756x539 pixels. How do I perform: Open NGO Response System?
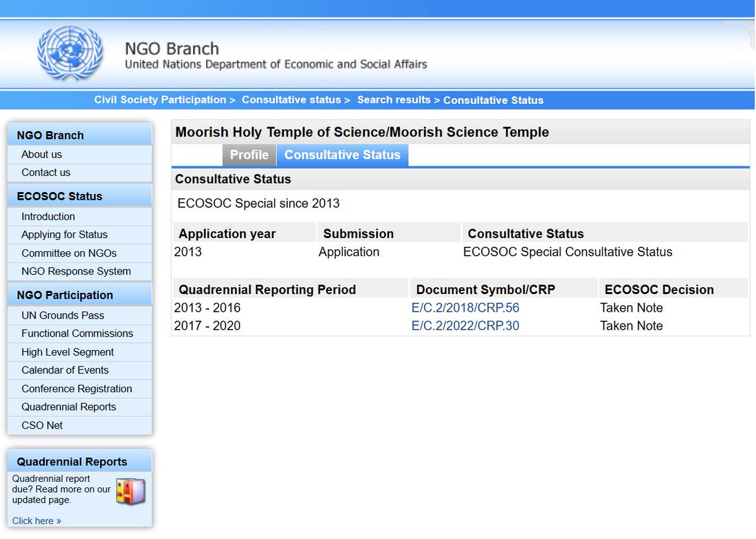point(76,271)
